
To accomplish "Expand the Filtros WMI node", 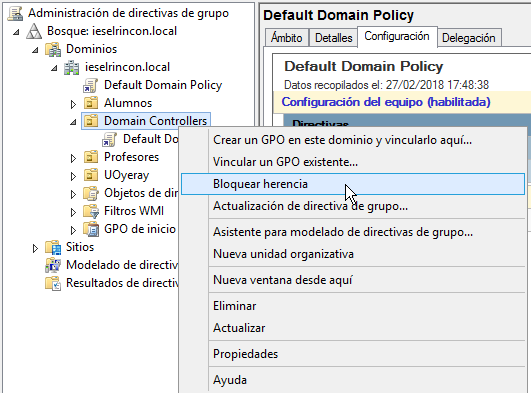I will point(73,212).
